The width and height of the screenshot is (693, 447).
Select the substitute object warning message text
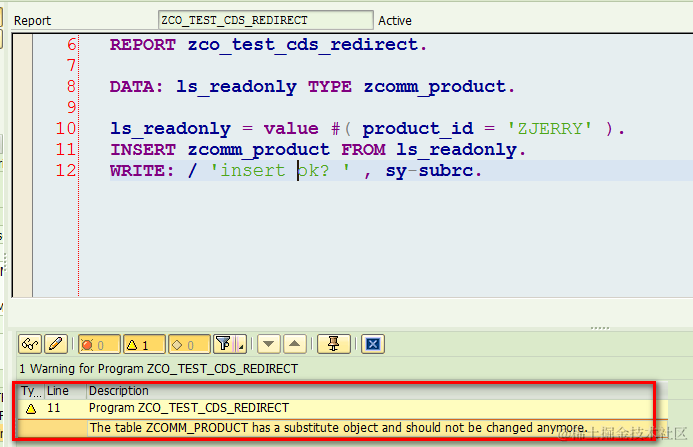(x=338, y=428)
